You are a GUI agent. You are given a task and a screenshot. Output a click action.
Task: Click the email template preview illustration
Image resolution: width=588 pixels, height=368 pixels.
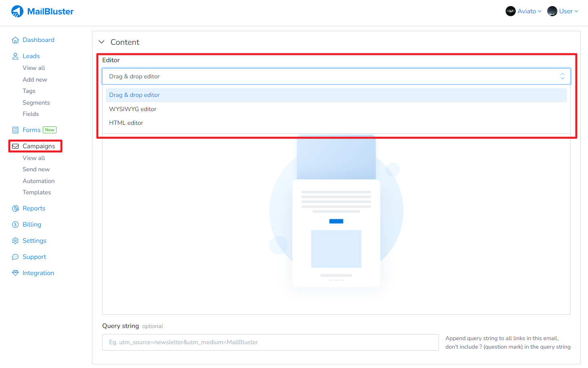tap(336, 211)
